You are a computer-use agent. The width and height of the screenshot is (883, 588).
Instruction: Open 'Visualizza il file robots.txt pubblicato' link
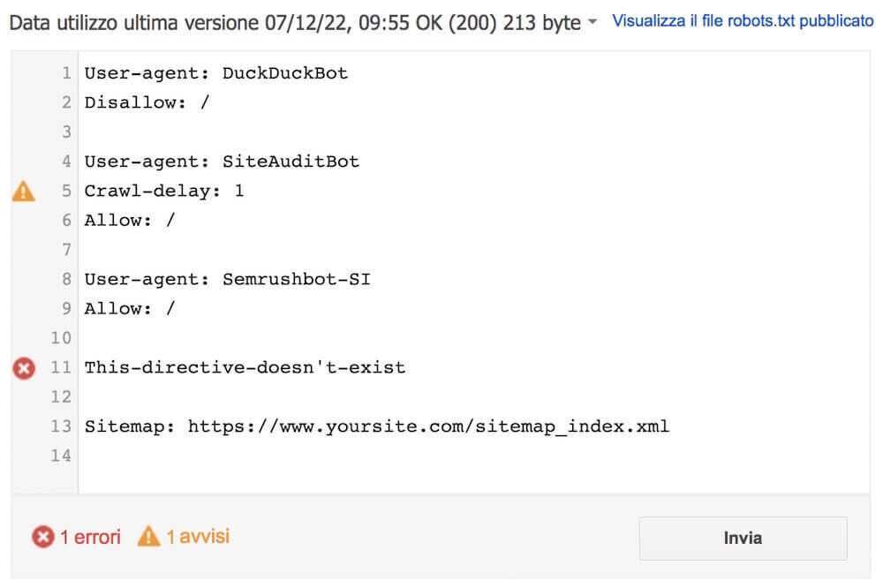pos(743,19)
